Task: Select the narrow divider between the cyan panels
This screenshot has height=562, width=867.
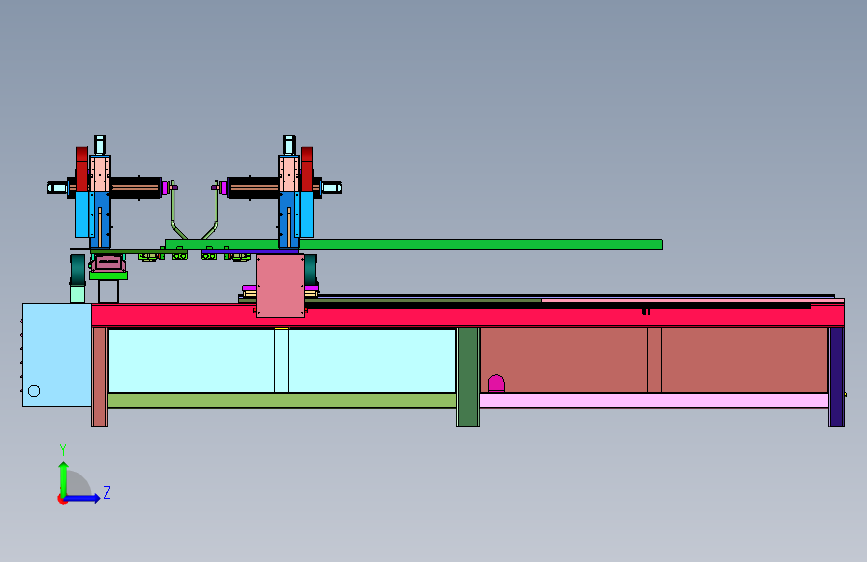Action: point(281,360)
